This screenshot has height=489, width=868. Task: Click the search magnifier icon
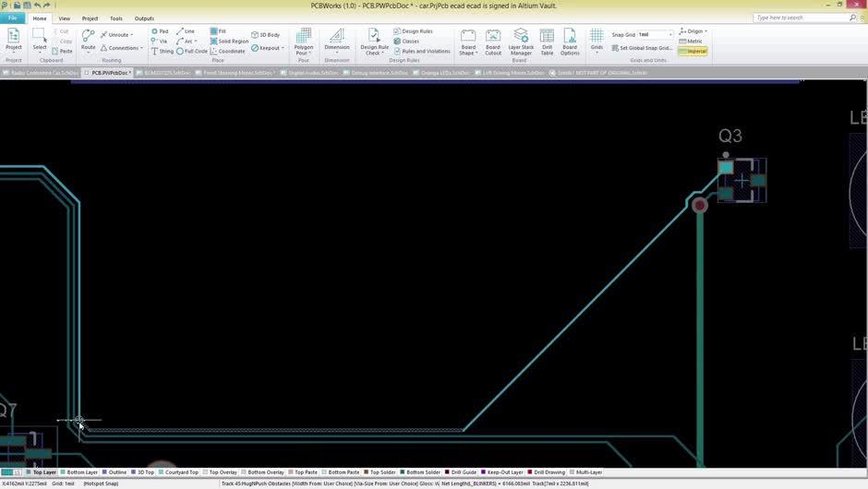pyautogui.click(x=852, y=18)
